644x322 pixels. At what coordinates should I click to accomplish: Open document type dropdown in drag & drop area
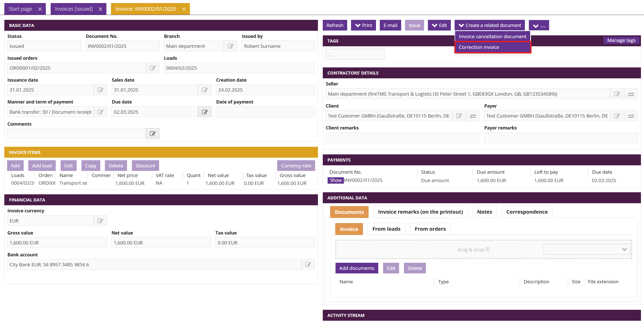click(587, 249)
